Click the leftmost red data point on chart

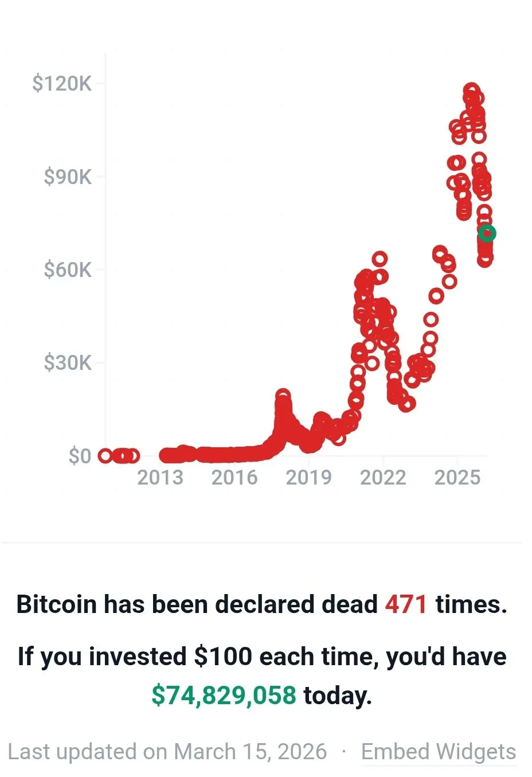(105, 456)
